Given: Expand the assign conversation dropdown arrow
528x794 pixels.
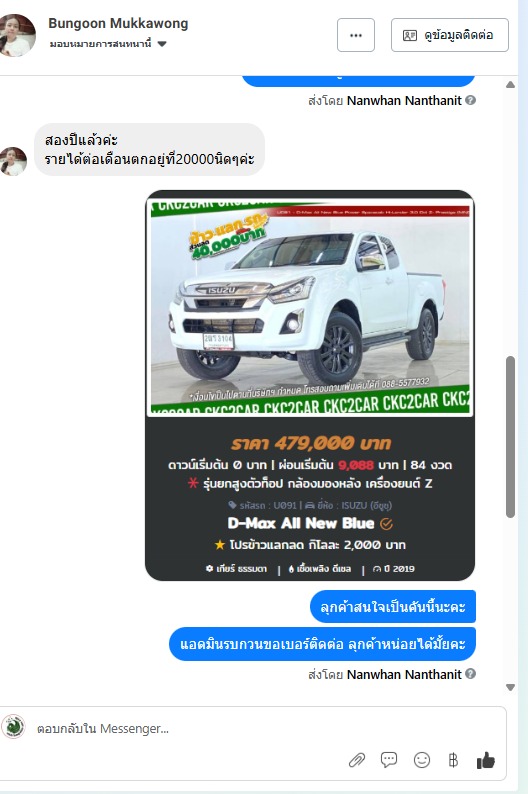Looking at the screenshot, I should [162, 44].
